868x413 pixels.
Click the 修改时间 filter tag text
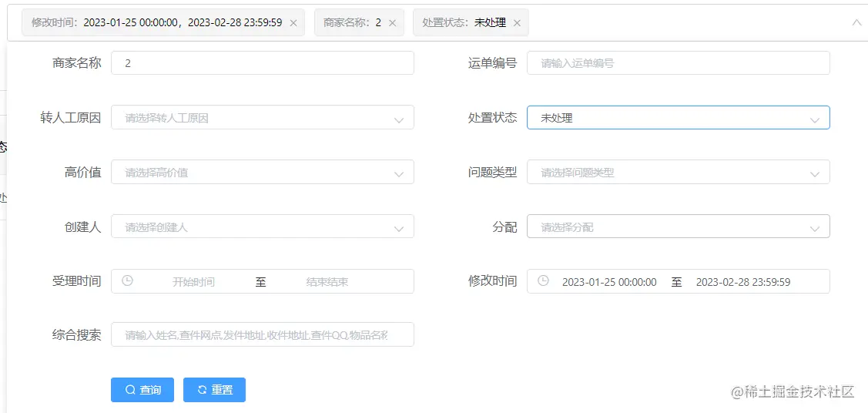tap(156, 22)
